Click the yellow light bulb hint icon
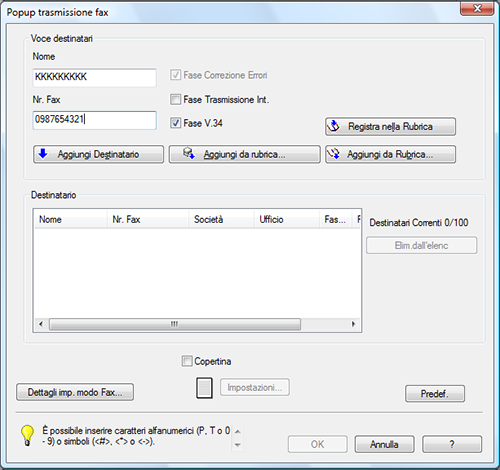 tap(28, 435)
